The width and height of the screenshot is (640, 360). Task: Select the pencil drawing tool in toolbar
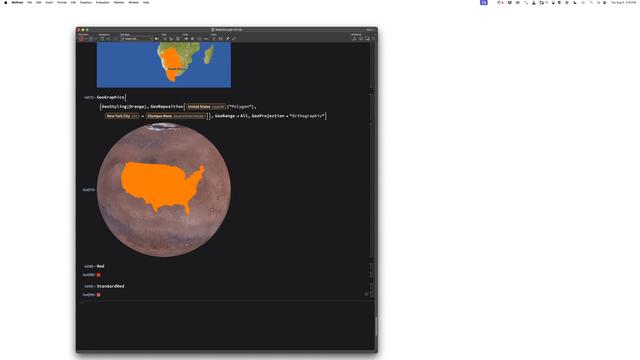tap(228, 39)
